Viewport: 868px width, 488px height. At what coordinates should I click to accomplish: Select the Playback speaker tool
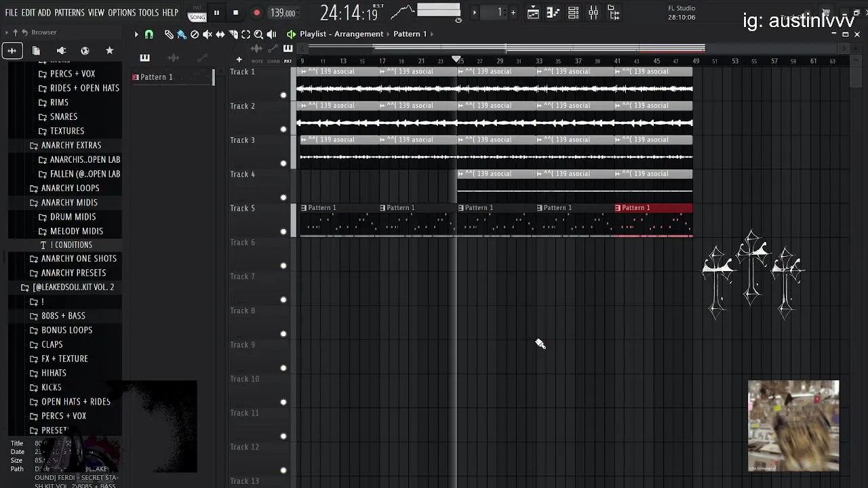tap(271, 34)
